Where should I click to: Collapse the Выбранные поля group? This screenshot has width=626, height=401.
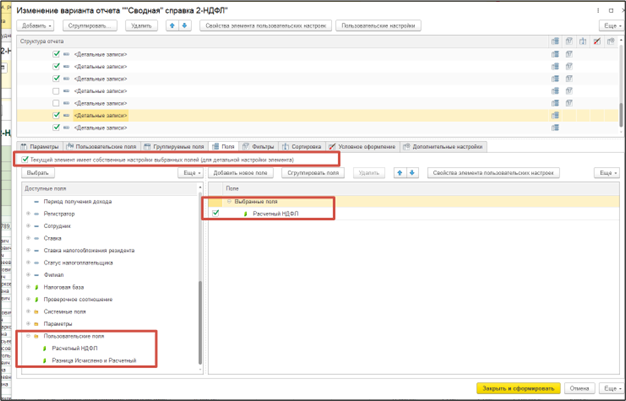click(x=229, y=201)
